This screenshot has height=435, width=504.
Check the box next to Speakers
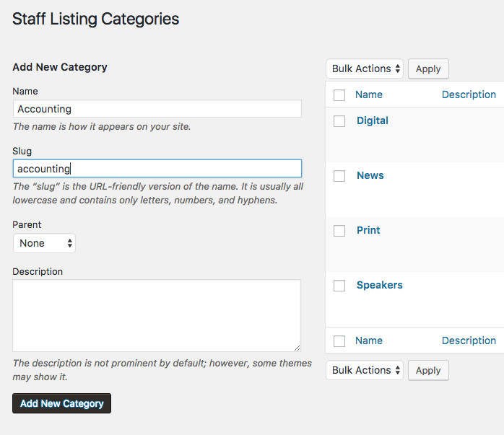(x=339, y=286)
